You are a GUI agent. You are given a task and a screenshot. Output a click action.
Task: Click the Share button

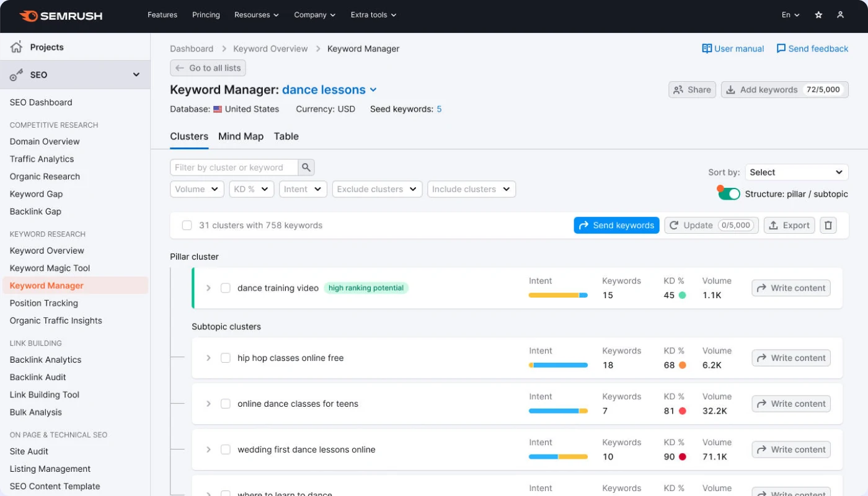coord(693,90)
